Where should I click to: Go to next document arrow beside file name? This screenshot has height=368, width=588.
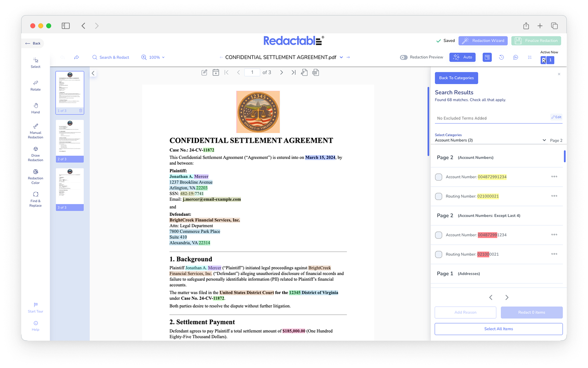click(348, 57)
